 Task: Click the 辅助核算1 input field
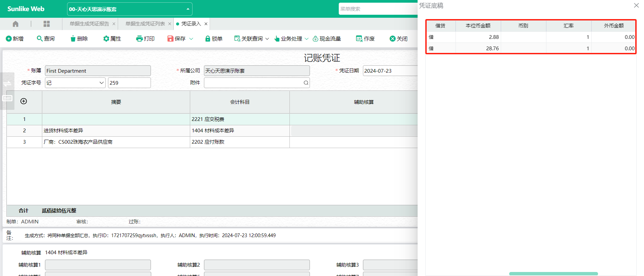[x=98, y=265]
